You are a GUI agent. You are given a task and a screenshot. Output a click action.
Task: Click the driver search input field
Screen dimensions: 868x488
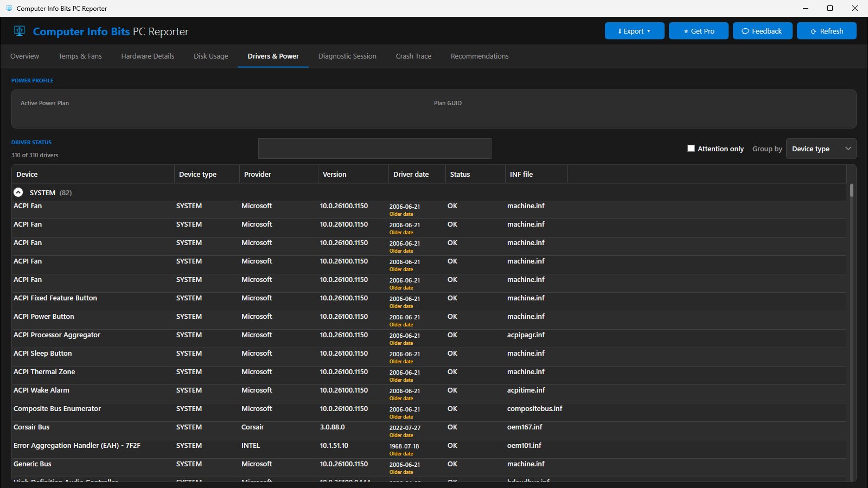(374, 149)
